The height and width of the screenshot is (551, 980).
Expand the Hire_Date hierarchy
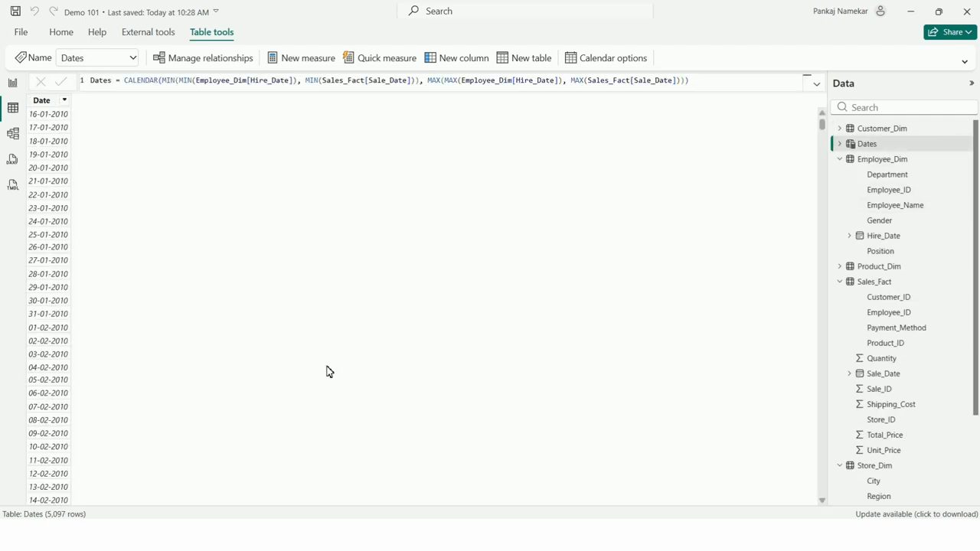tap(849, 236)
